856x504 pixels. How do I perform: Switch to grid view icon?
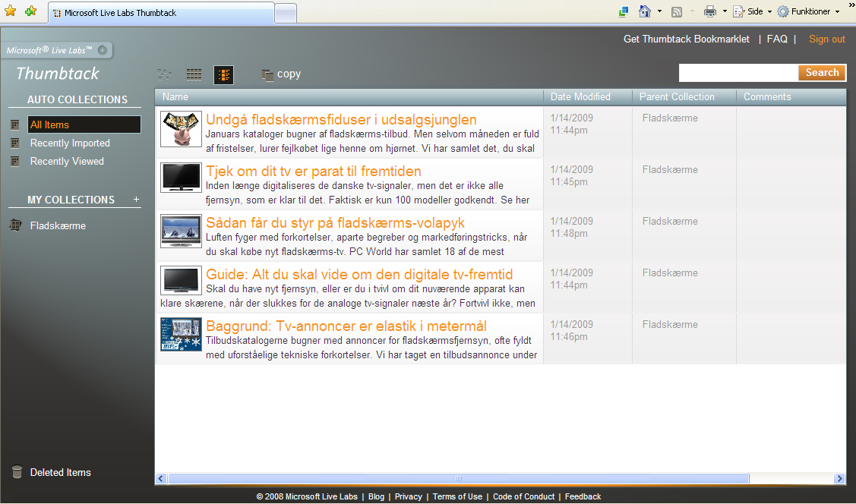point(194,74)
